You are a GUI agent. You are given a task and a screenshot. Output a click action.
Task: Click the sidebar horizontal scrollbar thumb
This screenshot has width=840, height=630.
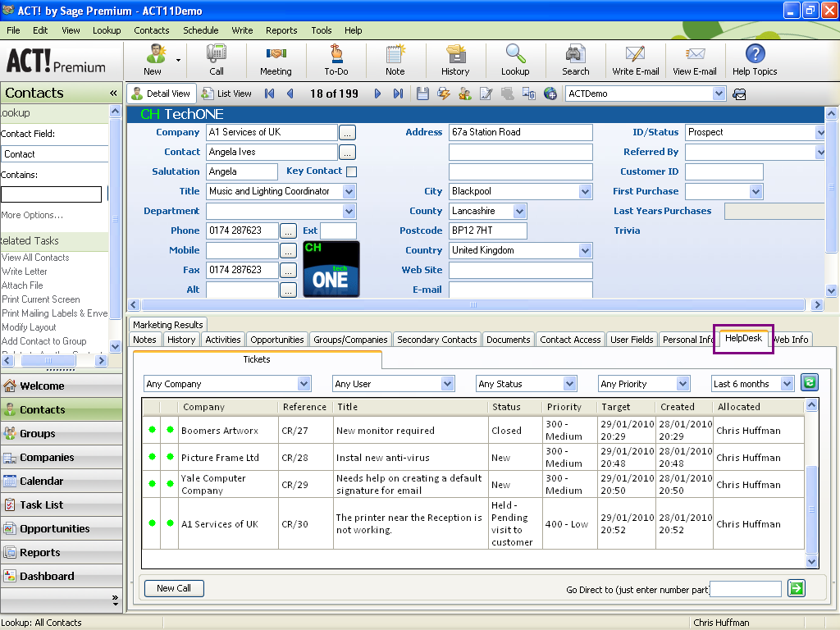48,361
